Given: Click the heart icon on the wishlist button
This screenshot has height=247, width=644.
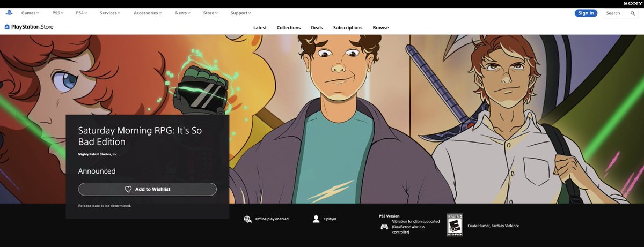Looking at the screenshot, I should coord(128,189).
